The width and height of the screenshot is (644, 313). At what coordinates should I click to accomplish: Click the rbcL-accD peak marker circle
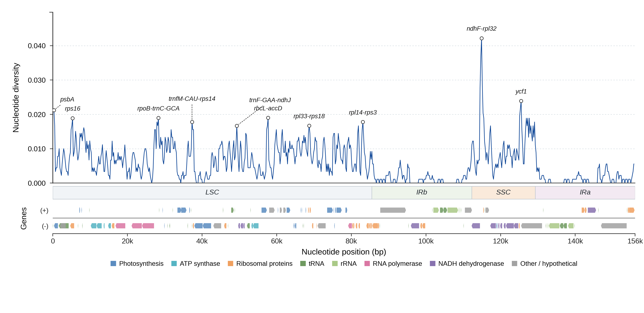tap(268, 118)
